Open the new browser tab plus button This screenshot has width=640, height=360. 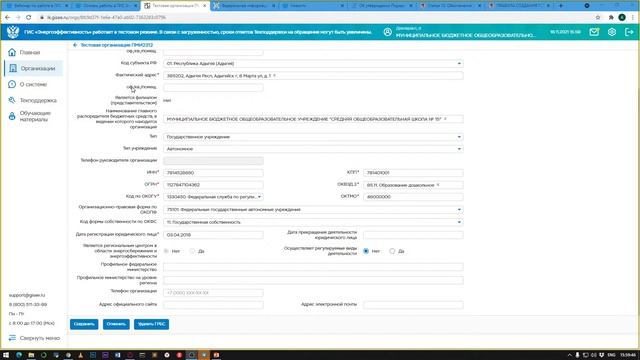click(561, 6)
